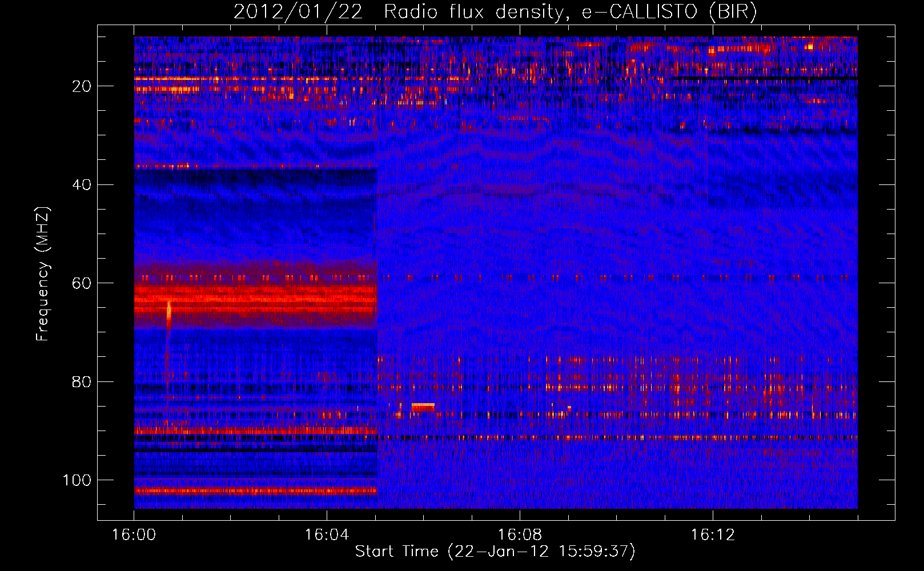The image size is (924, 571).
Task: Click the 'Frequency (MHZ)' axis label
Action: click(x=43, y=274)
